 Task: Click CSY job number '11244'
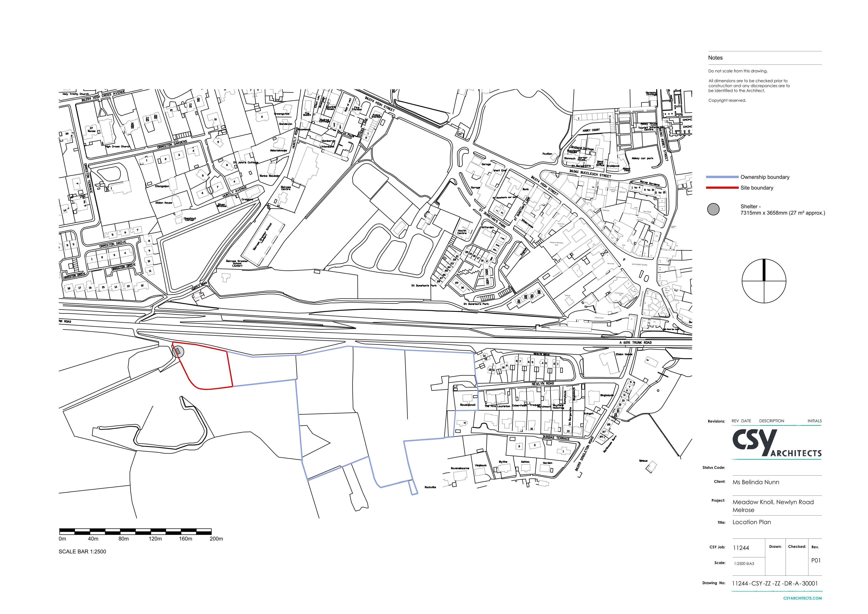tap(741, 548)
